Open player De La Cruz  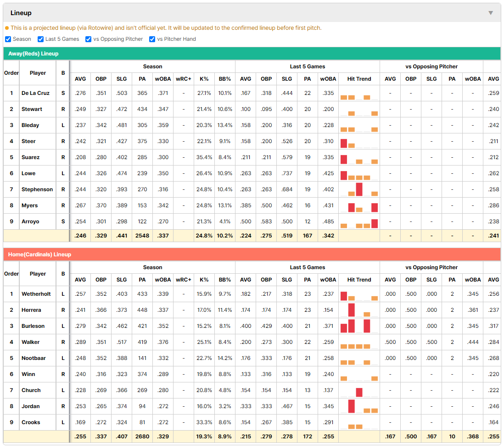pos(35,93)
